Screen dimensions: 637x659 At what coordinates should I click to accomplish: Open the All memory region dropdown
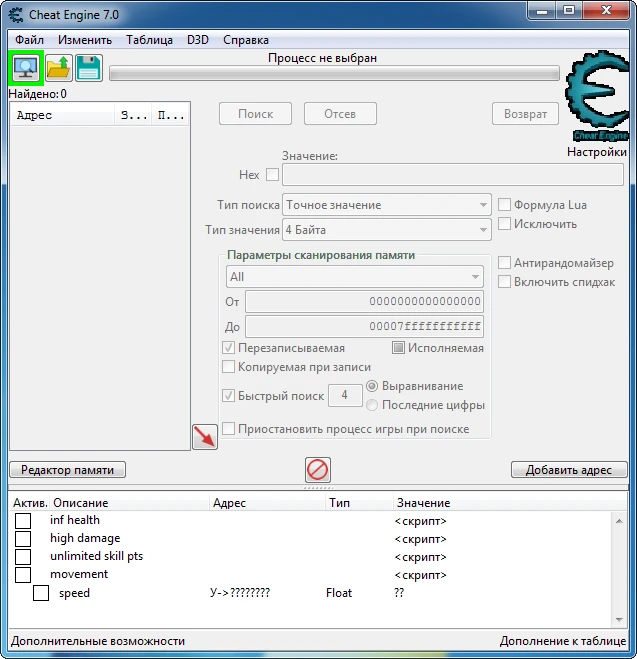[x=355, y=277]
